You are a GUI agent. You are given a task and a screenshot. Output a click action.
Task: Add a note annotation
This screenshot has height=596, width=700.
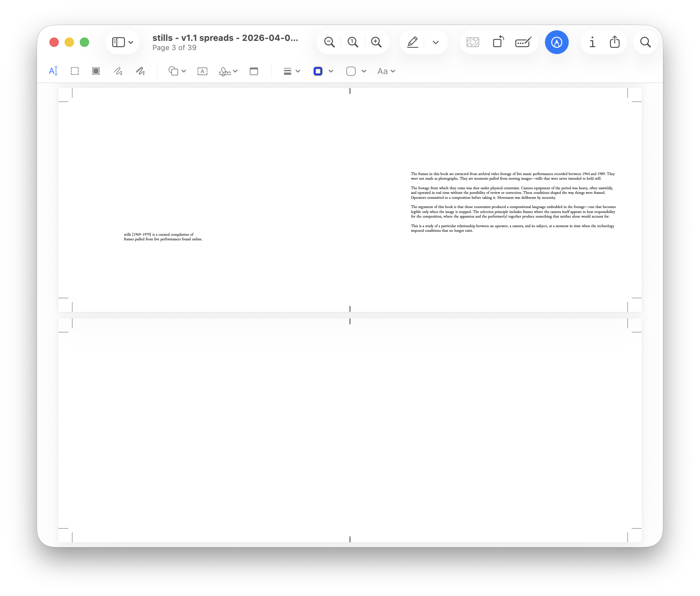(254, 71)
